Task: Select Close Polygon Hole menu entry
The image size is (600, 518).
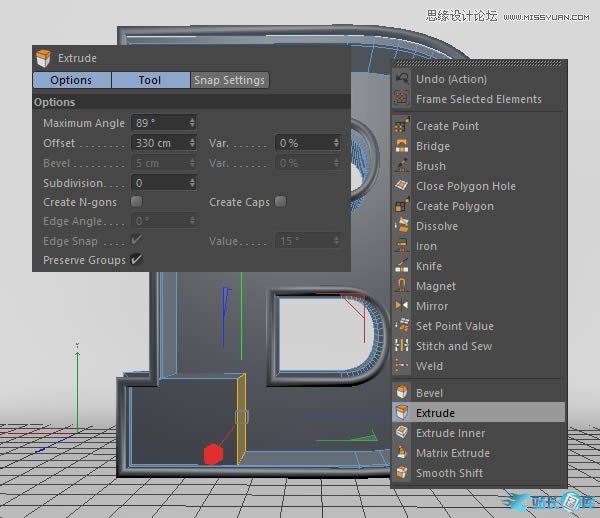Action: (x=466, y=186)
